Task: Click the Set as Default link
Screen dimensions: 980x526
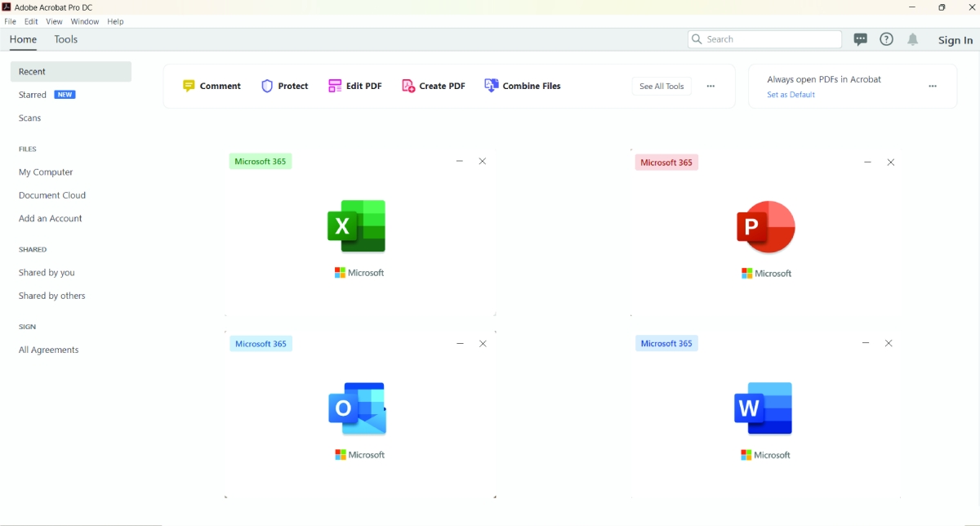Action: pyautogui.click(x=791, y=95)
